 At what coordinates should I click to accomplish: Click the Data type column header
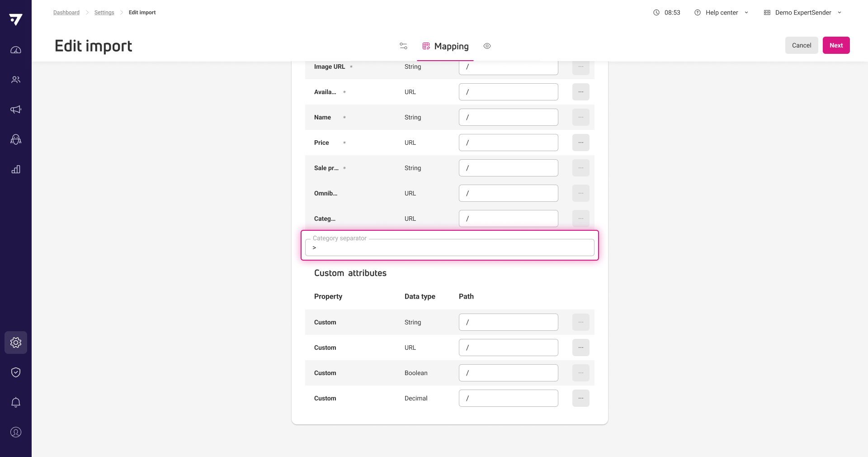pyautogui.click(x=420, y=296)
